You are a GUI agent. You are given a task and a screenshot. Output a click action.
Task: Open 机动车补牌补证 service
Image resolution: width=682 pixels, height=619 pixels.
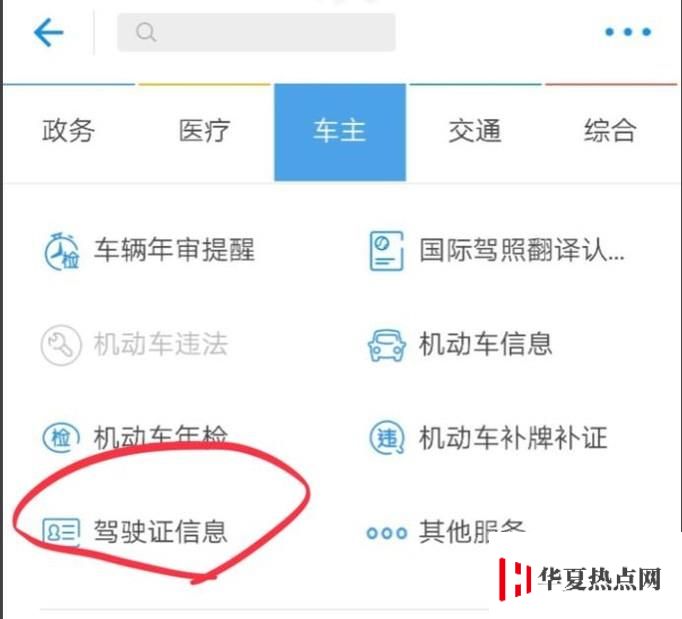[513, 438]
